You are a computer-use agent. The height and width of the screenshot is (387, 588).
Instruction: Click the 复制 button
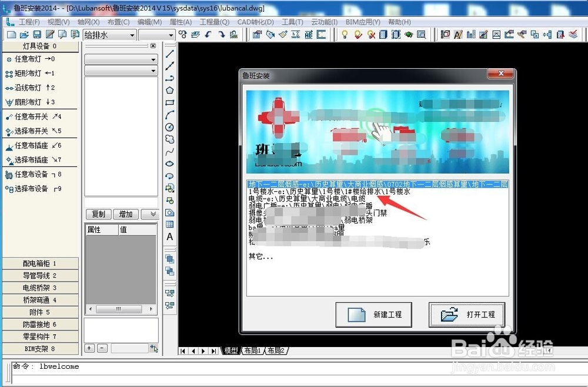pos(99,214)
